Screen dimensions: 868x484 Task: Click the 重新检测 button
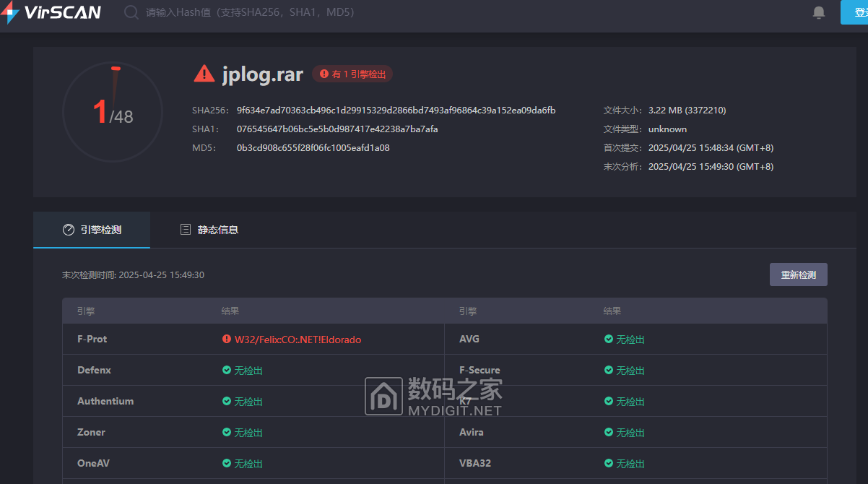click(x=798, y=275)
